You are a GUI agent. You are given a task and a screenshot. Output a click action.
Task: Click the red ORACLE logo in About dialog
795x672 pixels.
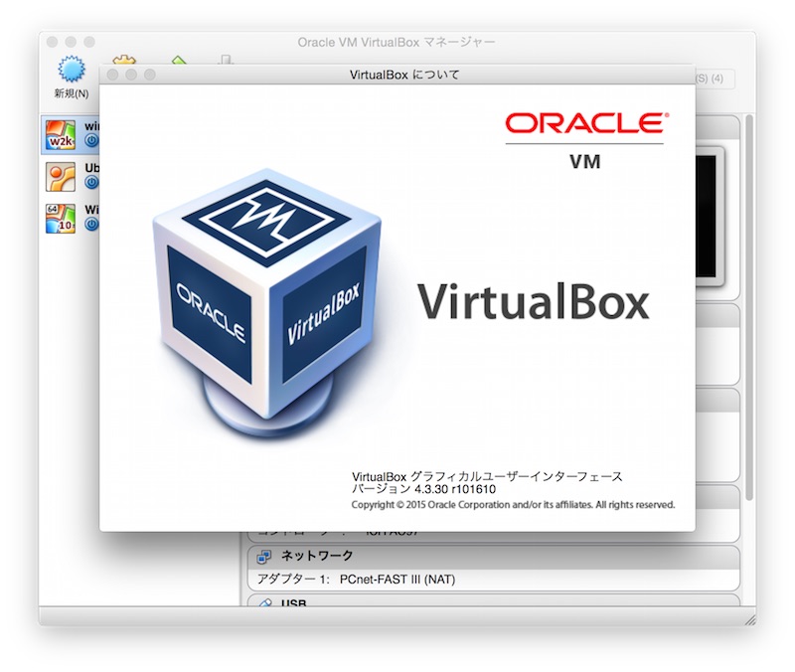(586, 123)
